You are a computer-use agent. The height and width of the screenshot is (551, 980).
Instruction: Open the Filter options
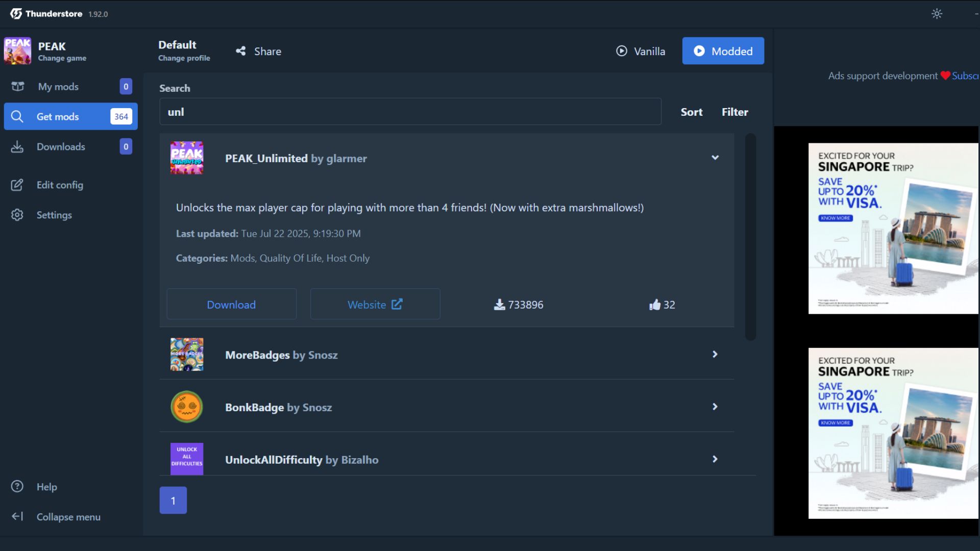[734, 112]
